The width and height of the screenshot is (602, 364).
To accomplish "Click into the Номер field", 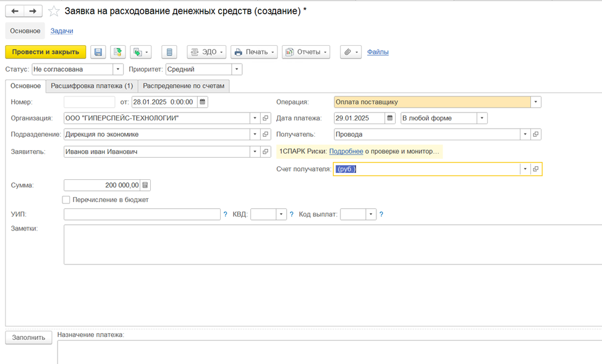I will pos(90,102).
